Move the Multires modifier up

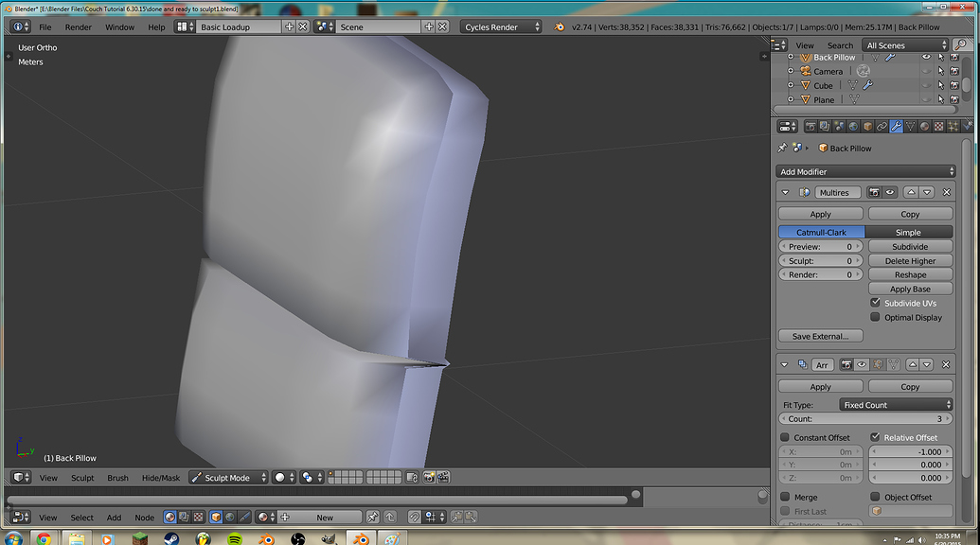(x=911, y=192)
